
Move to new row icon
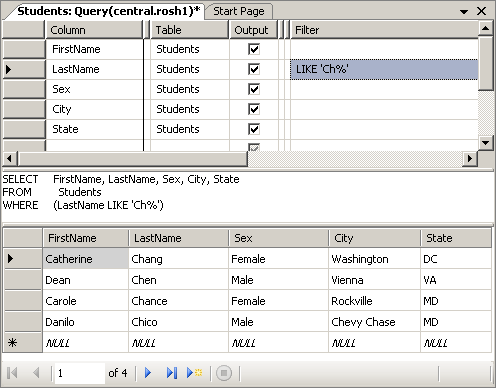[195, 373]
